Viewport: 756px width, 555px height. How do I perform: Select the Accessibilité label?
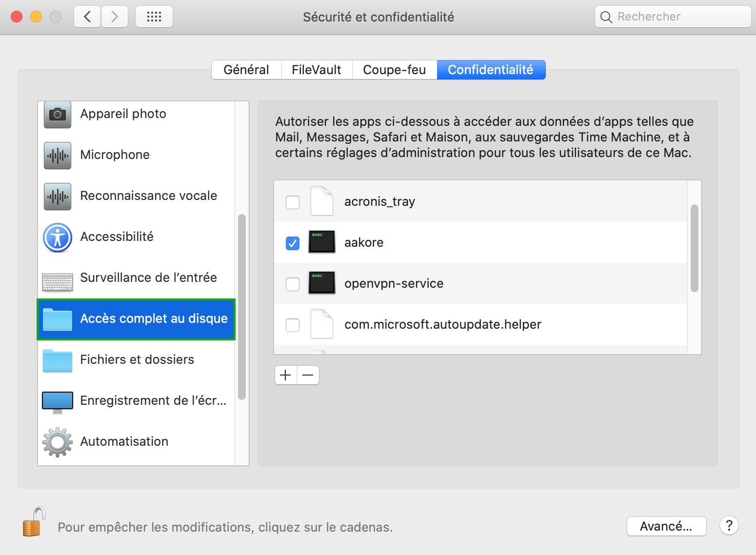tap(117, 237)
